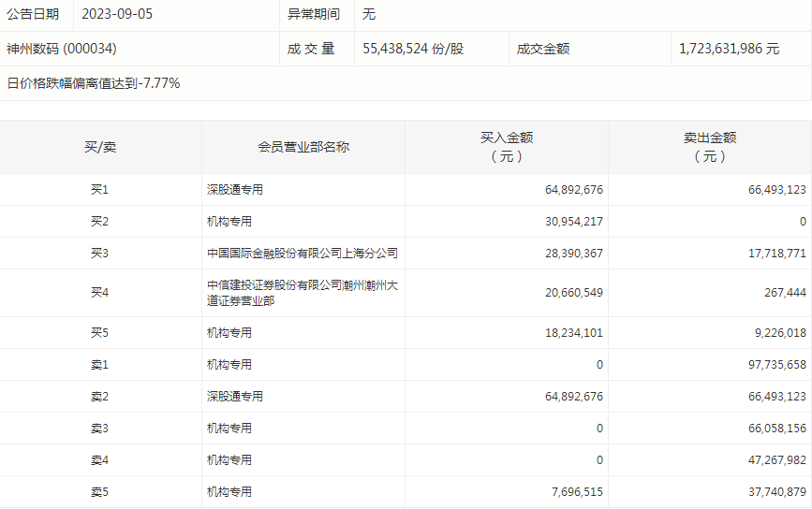The height and width of the screenshot is (509, 812).
Task: Click sell amount 0 in 买2 row
Action: point(803,222)
